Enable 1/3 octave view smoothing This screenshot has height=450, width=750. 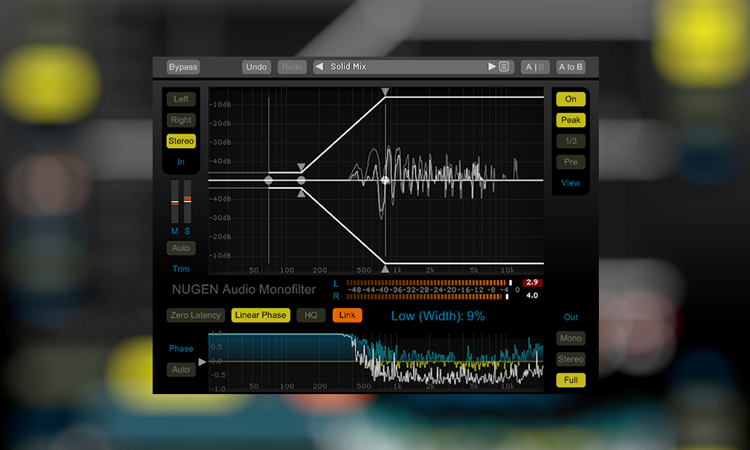pyautogui.click(x=570, y=141)
